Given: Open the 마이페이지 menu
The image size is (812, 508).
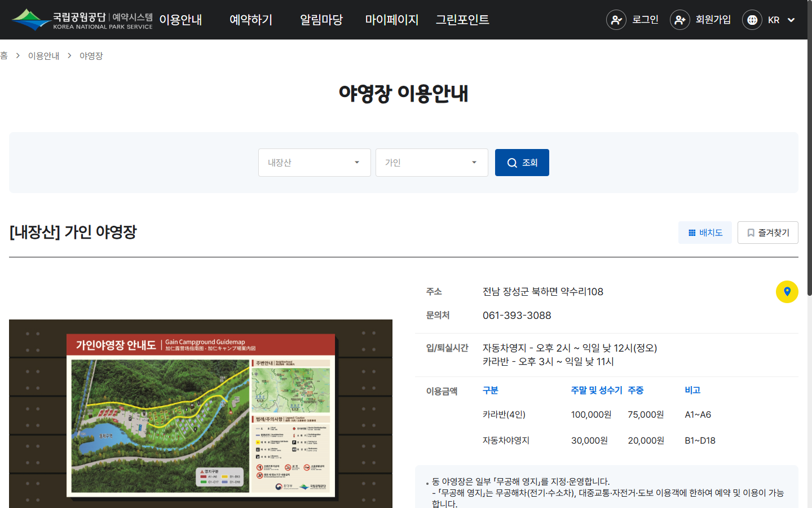Looking at the screenshot, I should (x=392, y=20).
